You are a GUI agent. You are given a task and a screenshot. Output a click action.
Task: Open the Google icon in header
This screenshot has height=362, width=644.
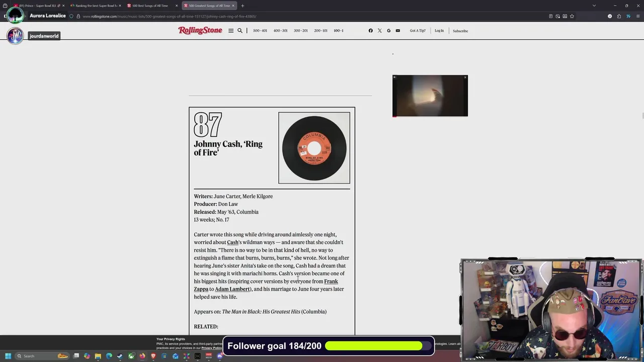388,31
